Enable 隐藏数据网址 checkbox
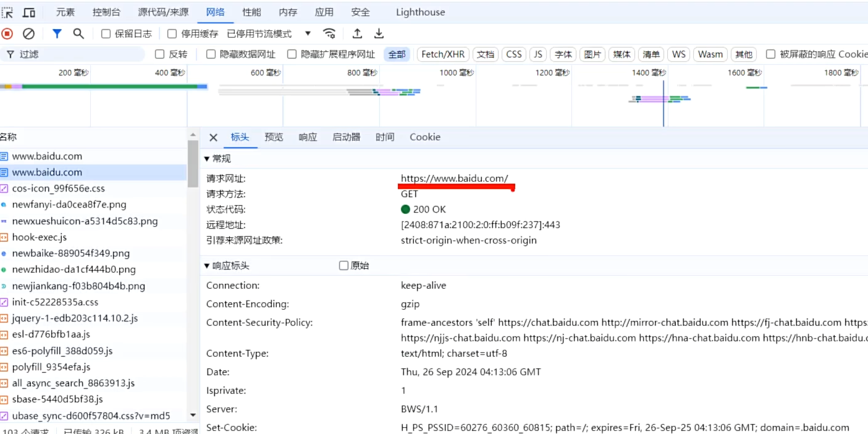Image resolution: width=868 pixels, height=434 pixels. pyautogui.click(x=211, y=54)
